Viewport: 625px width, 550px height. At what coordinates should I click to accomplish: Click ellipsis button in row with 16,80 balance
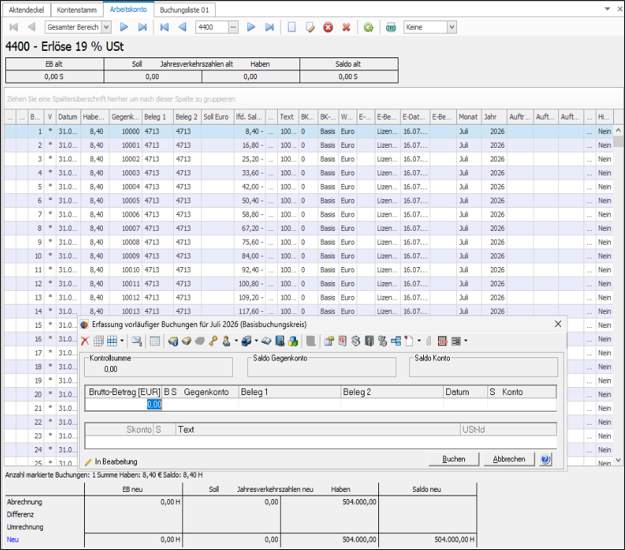coord(271,145)
